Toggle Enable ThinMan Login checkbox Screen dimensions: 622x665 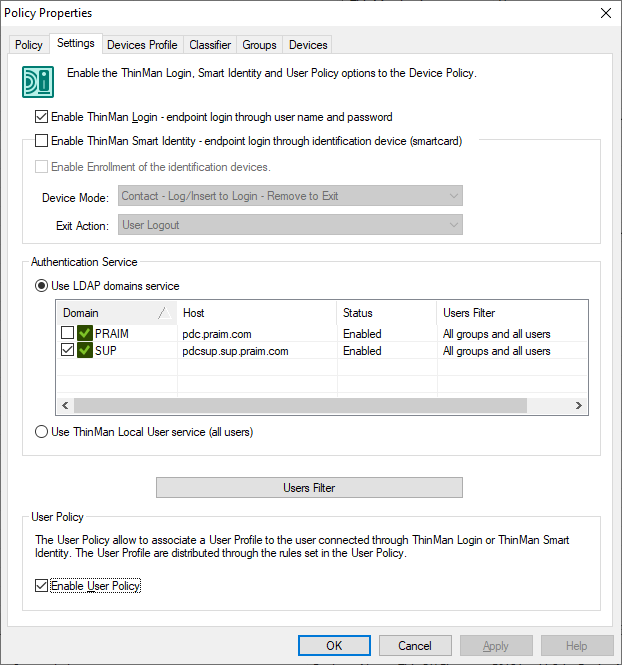pos(41,117)
